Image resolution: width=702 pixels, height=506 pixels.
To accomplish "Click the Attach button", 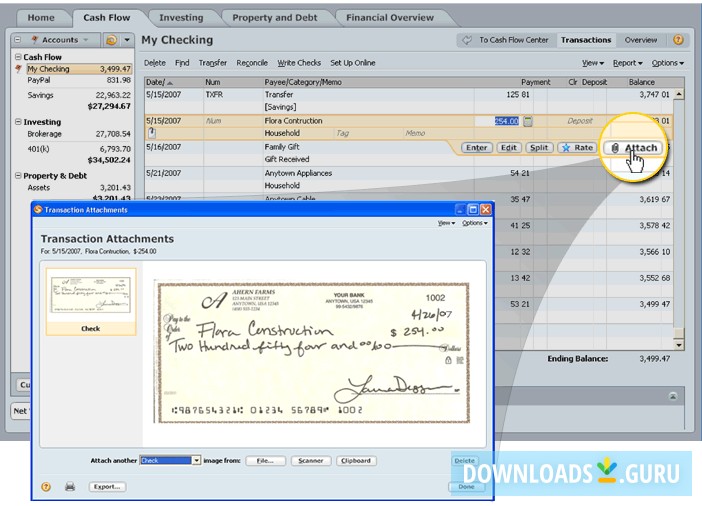I will (634, 148).
